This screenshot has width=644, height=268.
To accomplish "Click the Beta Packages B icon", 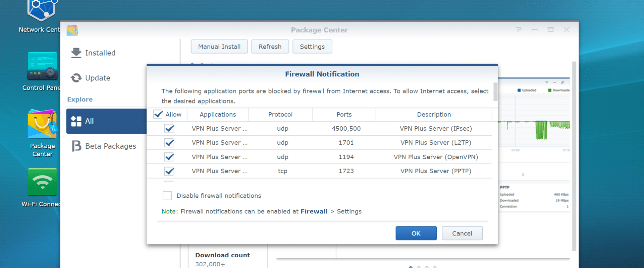I will 76,146.
